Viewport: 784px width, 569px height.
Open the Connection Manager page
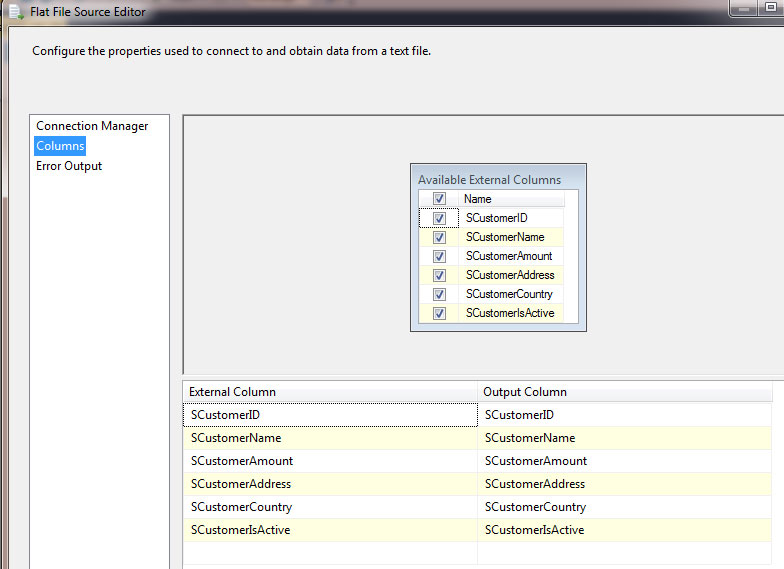[92, 126]
